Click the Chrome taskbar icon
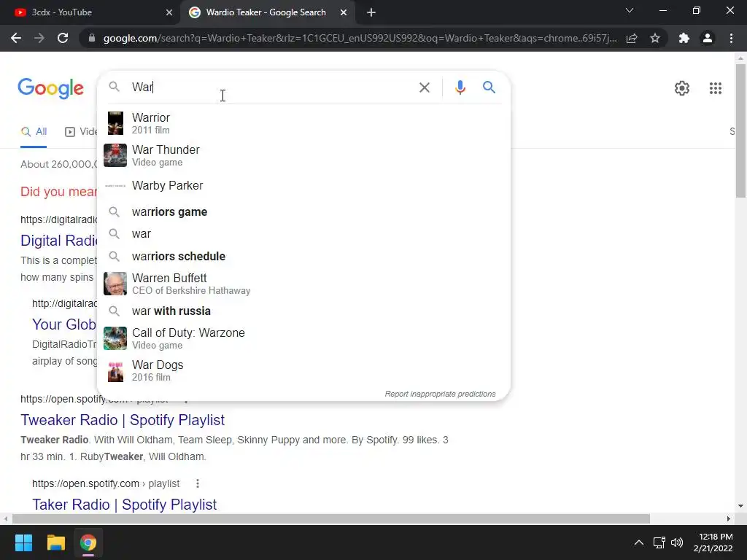 pos(88,542)
